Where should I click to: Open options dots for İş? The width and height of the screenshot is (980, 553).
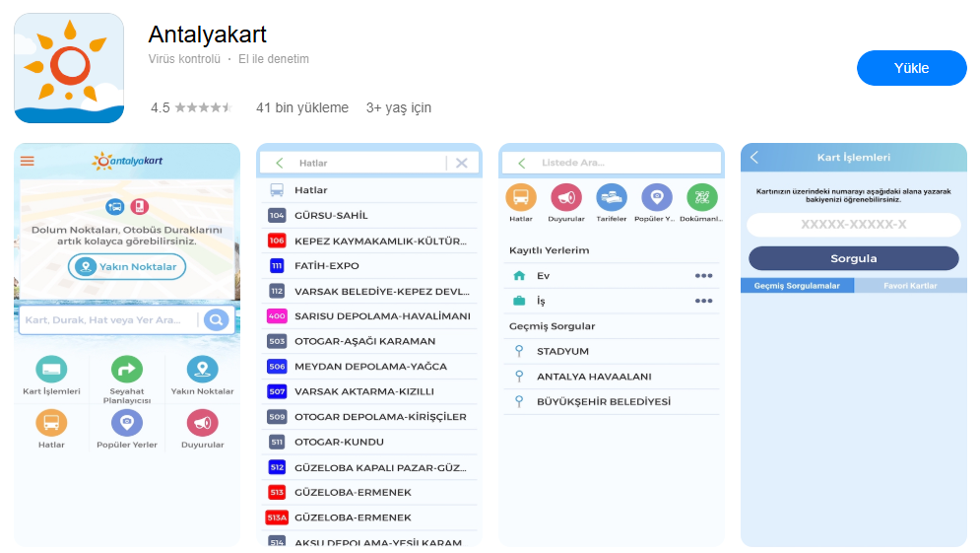704,301
